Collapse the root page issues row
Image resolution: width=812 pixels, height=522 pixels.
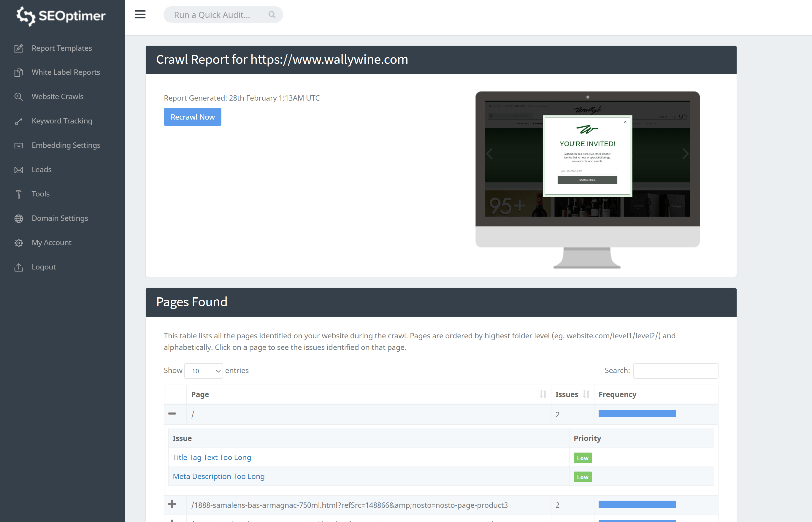[172, 413]
